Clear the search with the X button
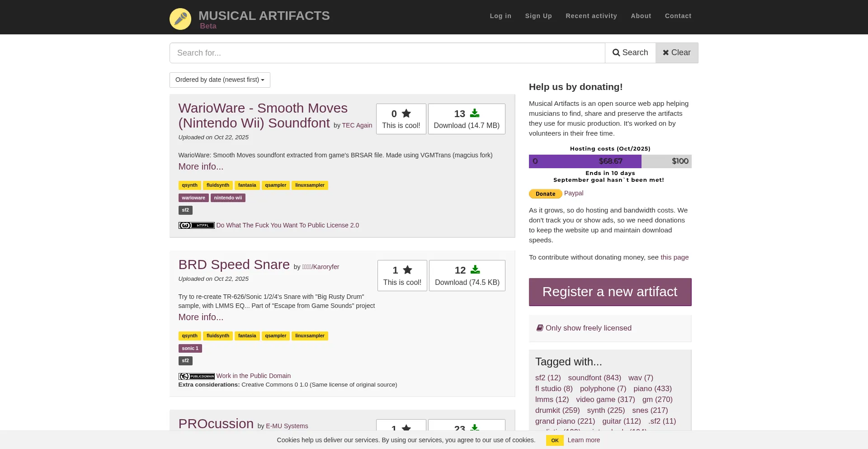This screenshot has width=868, height=449. pos(676,53)
